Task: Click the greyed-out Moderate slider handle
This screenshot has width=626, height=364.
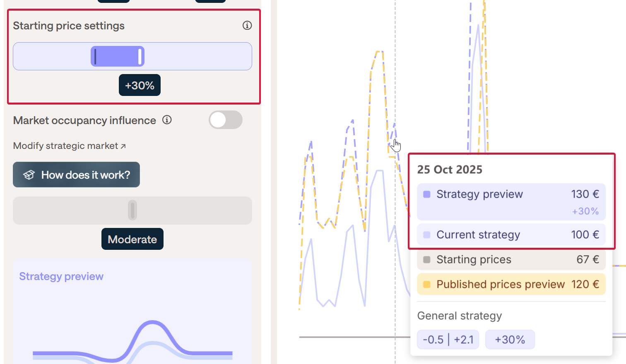Action: (x=132, y=210)
